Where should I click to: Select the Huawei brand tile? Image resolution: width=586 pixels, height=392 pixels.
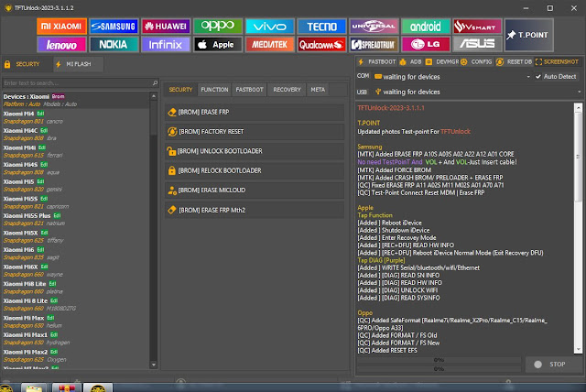pos(166,27)
